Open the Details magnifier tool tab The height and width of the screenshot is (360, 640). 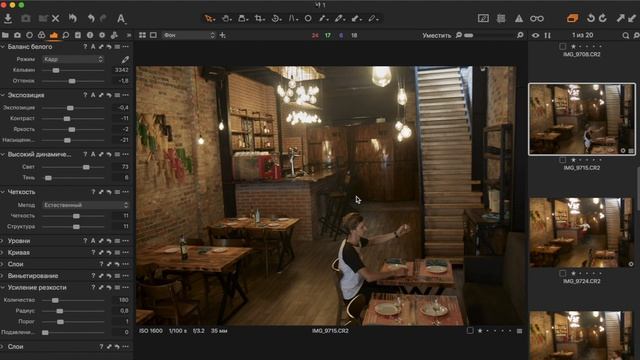(66, 36)
